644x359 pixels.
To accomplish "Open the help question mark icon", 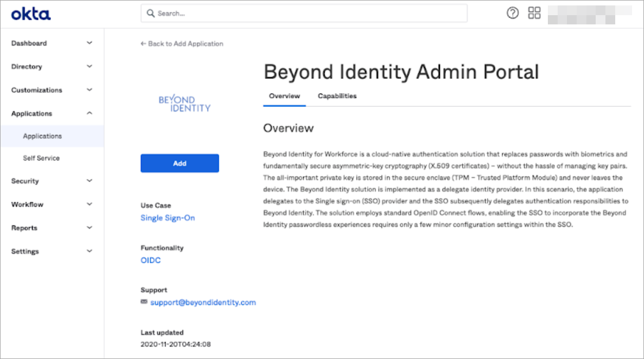I will 512,12.
